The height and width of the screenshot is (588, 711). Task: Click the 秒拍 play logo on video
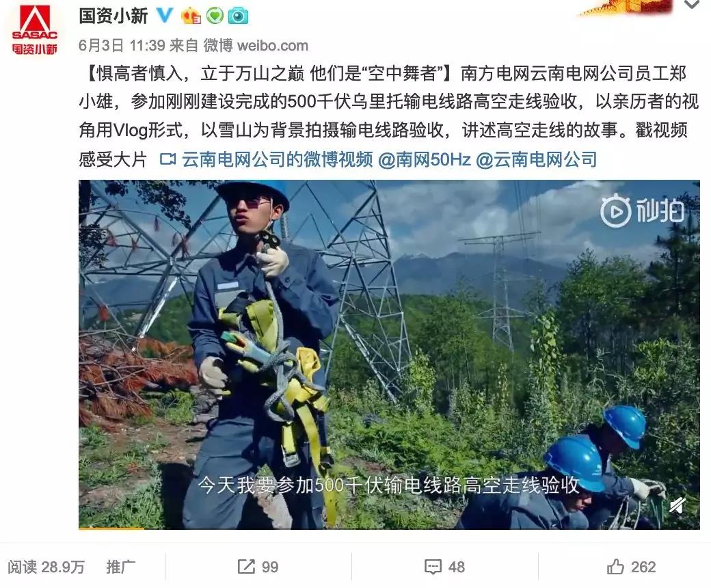click(642, 211)
